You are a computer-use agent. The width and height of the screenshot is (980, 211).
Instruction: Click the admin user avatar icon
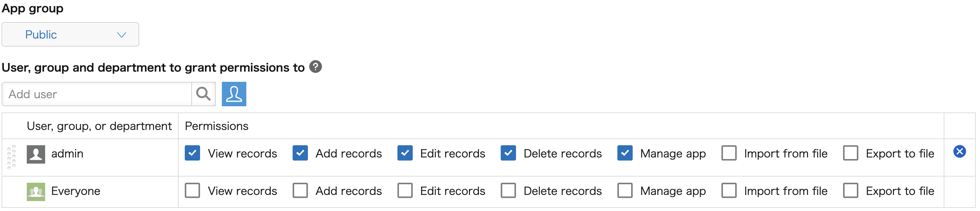click(x=36, y=154)
